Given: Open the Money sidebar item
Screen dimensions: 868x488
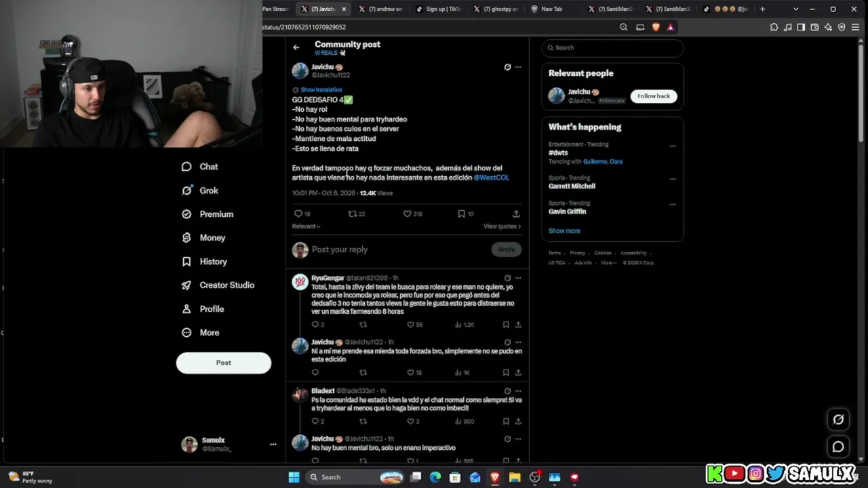Looking at the screenshot, I should click(x=203, y=238).
